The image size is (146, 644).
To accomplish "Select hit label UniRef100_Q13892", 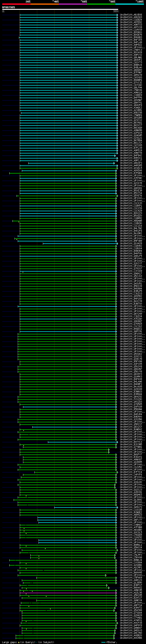I will tap(131, 500).
